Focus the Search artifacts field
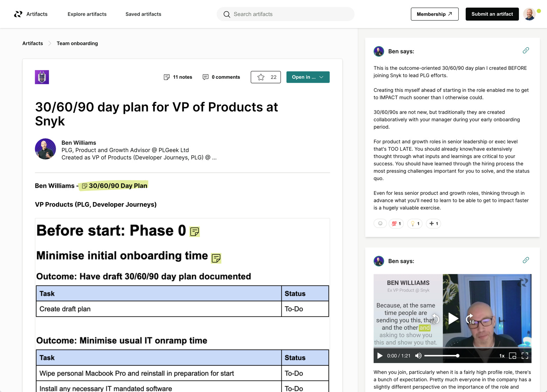 [285, 14]
